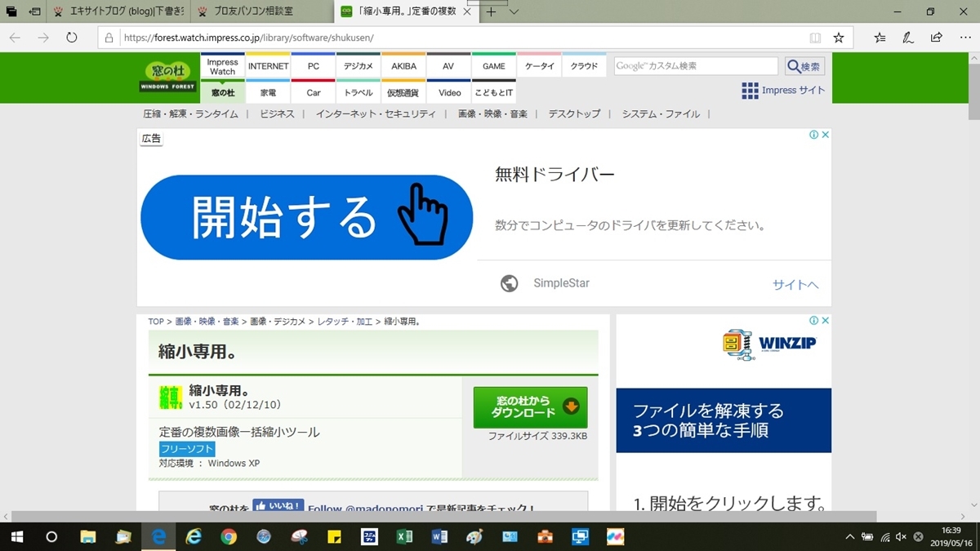
Task: Open ビジネス category link
Action: click(277, 114)
